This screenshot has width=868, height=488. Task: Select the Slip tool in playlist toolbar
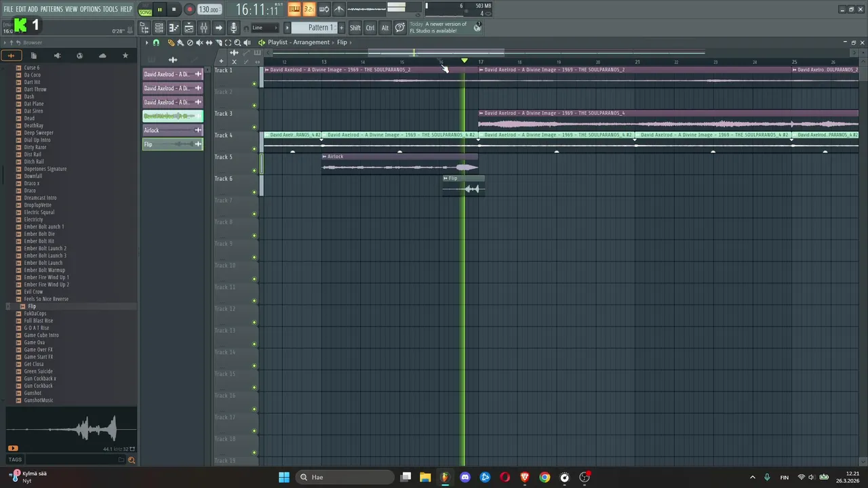pos(209,42)
